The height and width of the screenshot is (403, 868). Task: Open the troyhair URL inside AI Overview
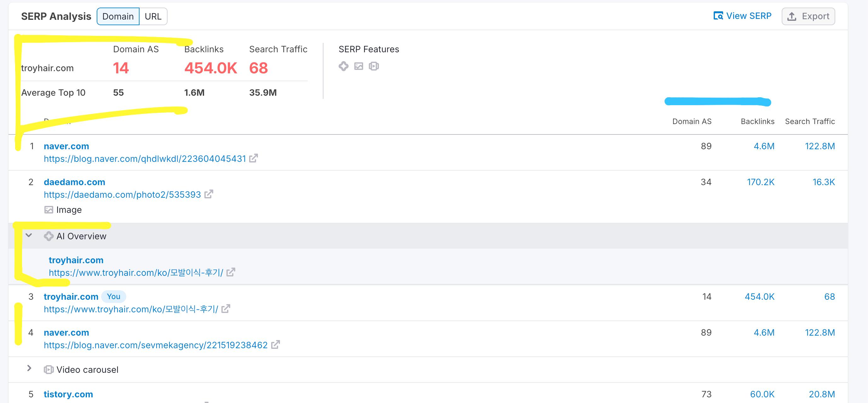pyautogui.click(x=136, y=273)
